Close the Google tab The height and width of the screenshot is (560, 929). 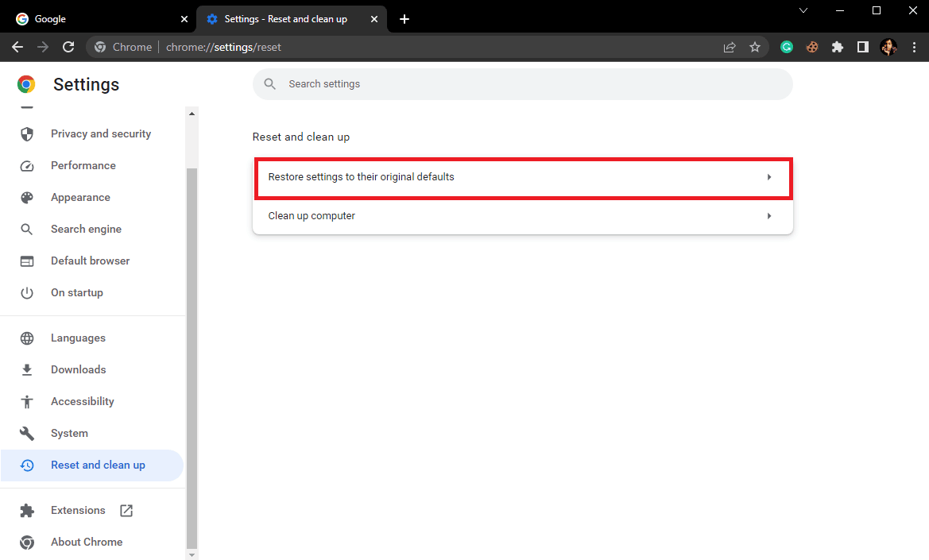click(184, 19)
